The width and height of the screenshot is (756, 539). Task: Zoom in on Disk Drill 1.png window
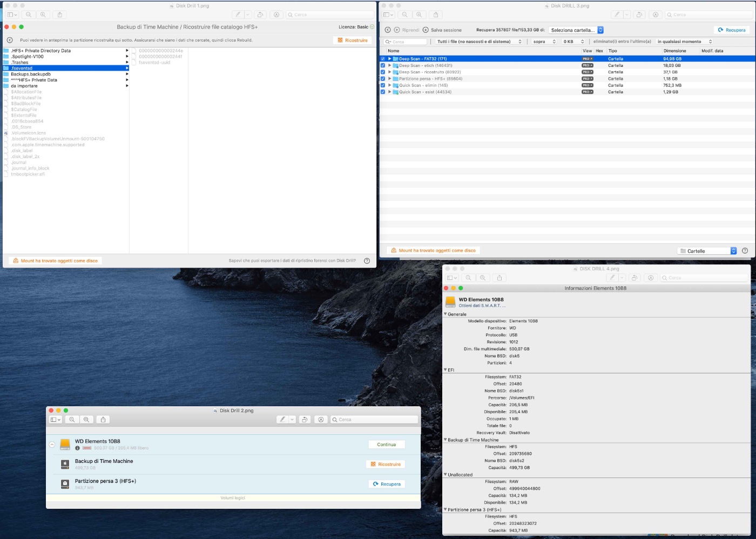(x=43, y=15)
